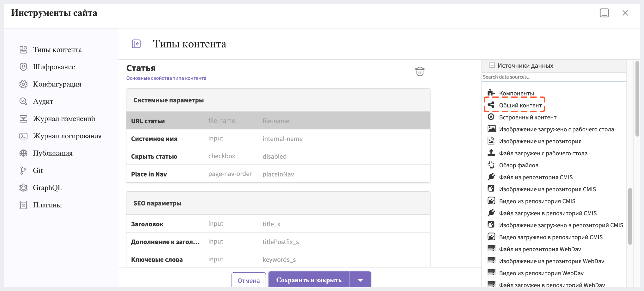
Task: Click the Журнал изменений icon
Action: [23, 119]
